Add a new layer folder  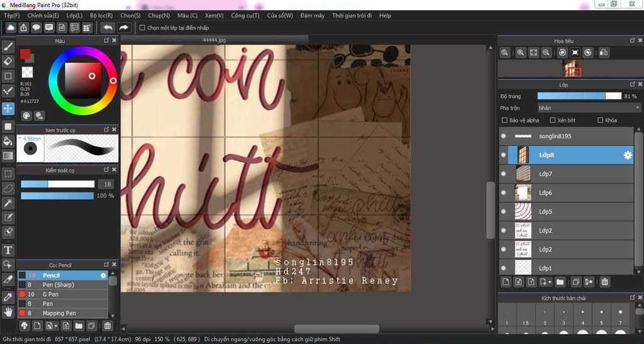click(x=560, y=282)
